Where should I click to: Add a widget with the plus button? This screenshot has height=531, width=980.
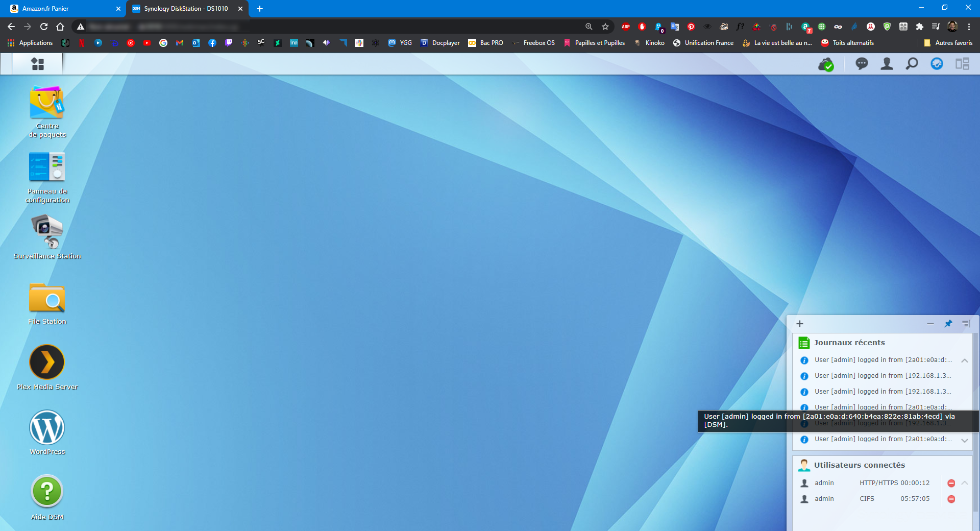pos(800,324)
